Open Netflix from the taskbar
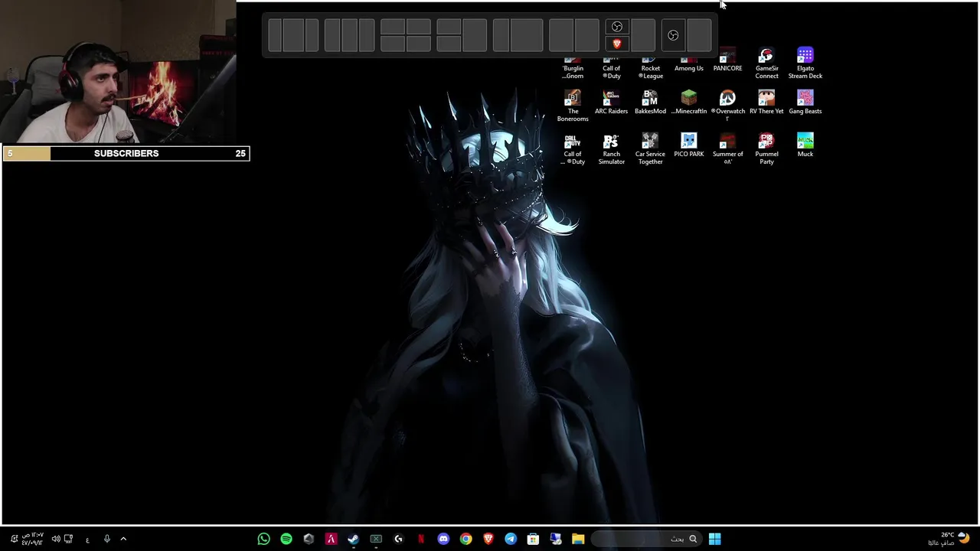This screenshot has height=551, width=980. pyautogui.click(x=420, y=539)
